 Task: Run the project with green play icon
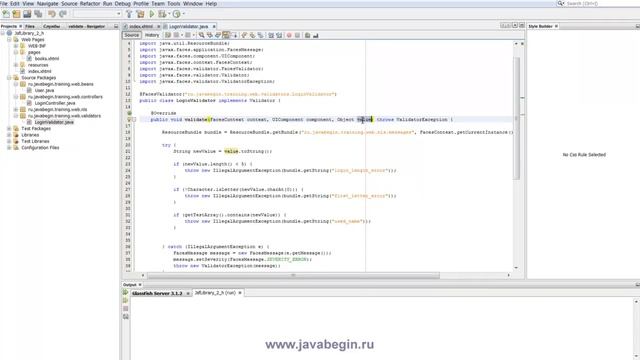152,14
